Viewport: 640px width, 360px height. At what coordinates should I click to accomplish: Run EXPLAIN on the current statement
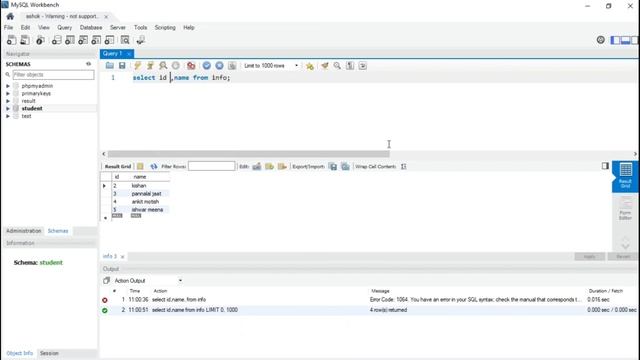pos(163,65)
